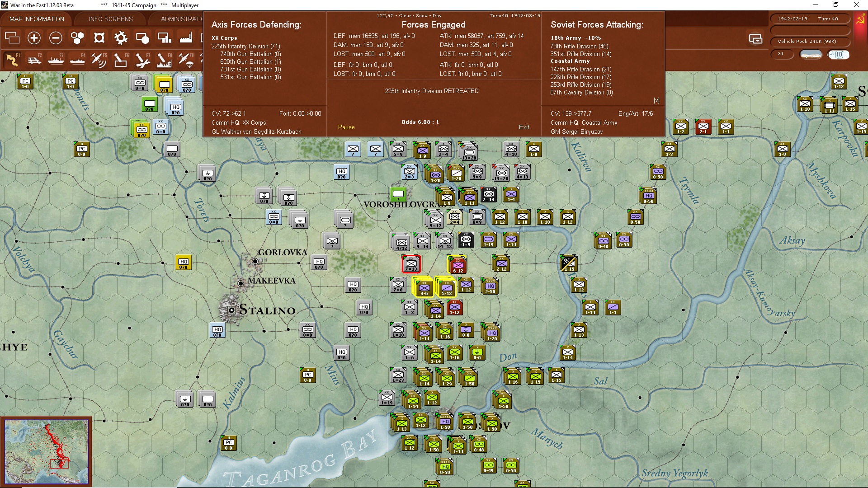Select F2 rail move mode
Viewport: 868px width, 488px height.
click(x=34, y=60)
